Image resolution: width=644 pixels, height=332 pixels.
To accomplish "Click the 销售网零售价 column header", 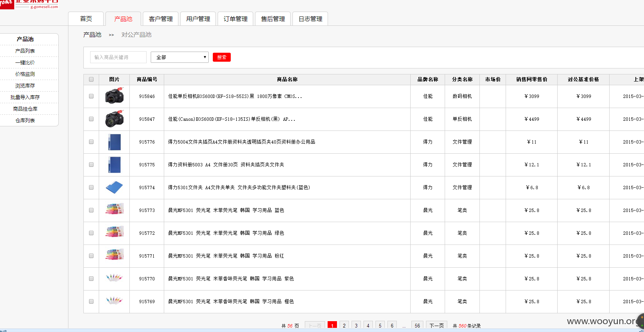I will pyautogui.click(x=532, y=79).
